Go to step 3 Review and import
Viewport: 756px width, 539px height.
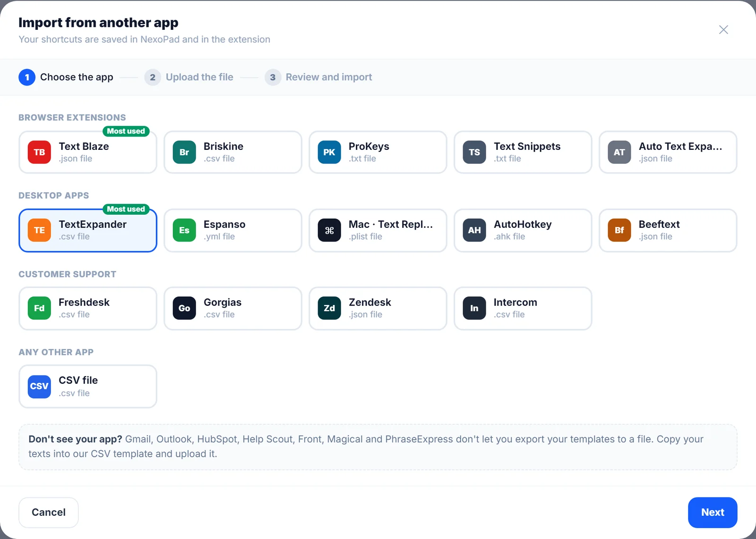pyautogui.click(x=318, y=77)
